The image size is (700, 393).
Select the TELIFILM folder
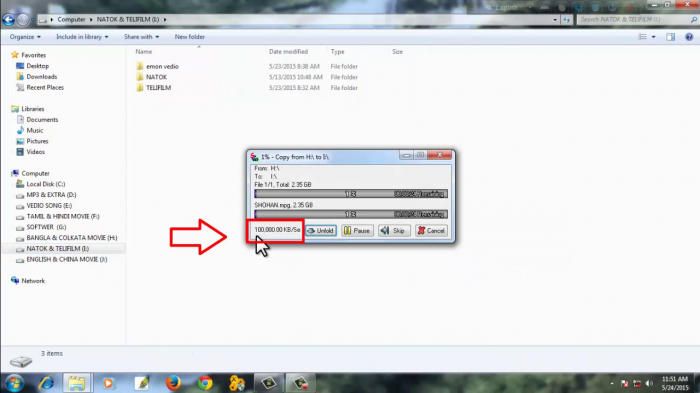coord(158,88)
